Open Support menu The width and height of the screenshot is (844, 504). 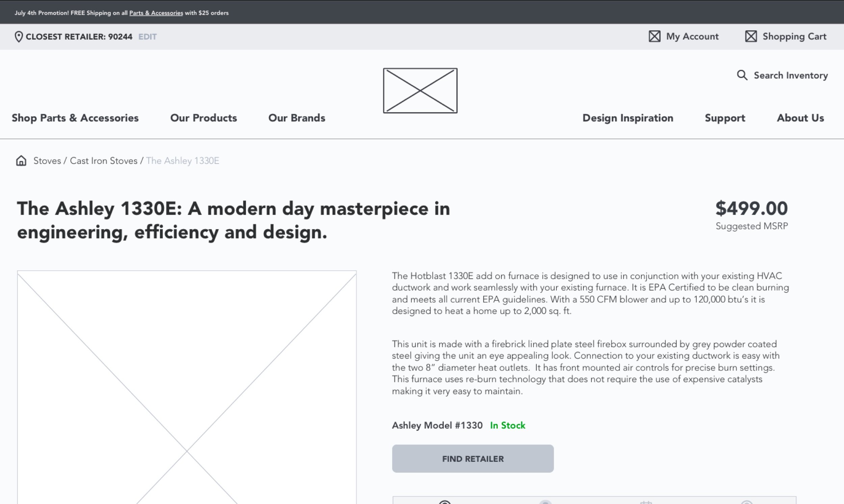(725, 118)
